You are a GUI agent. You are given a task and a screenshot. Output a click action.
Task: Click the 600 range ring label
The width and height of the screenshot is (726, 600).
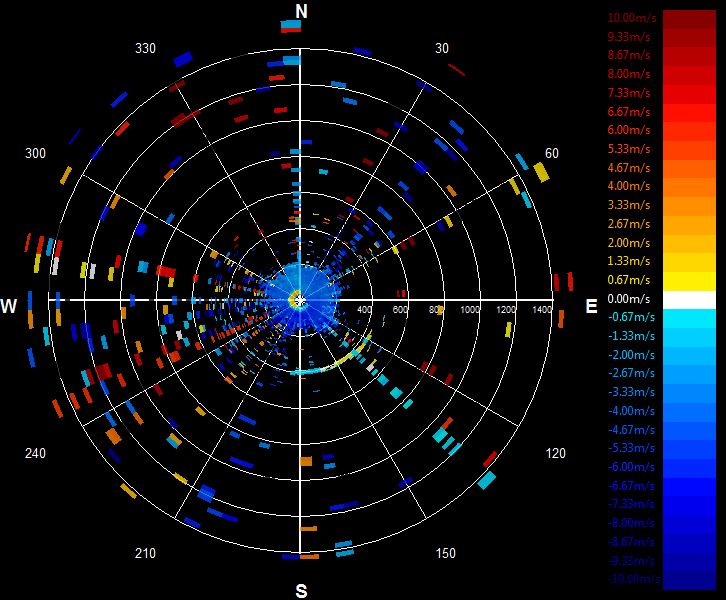click(400, 309)
